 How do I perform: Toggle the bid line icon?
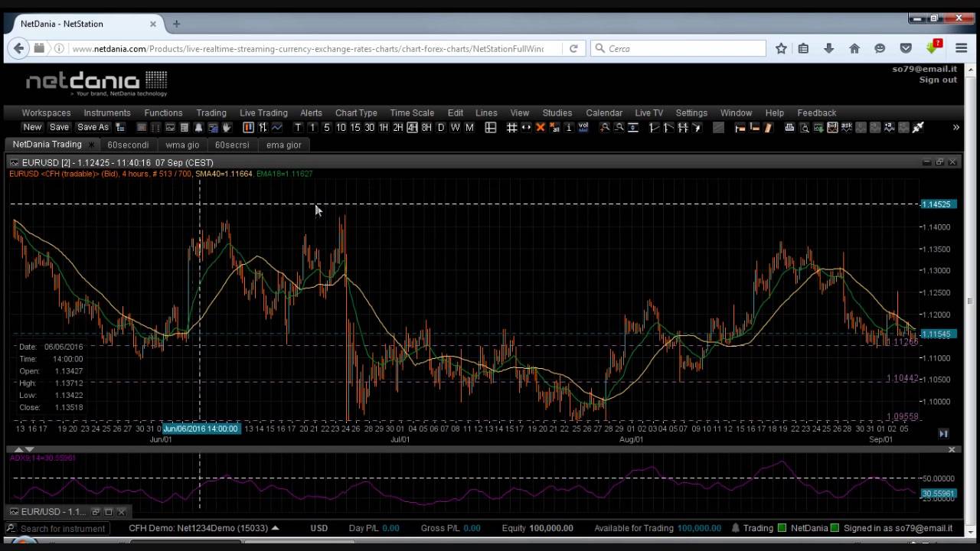(x=832, y=127)
